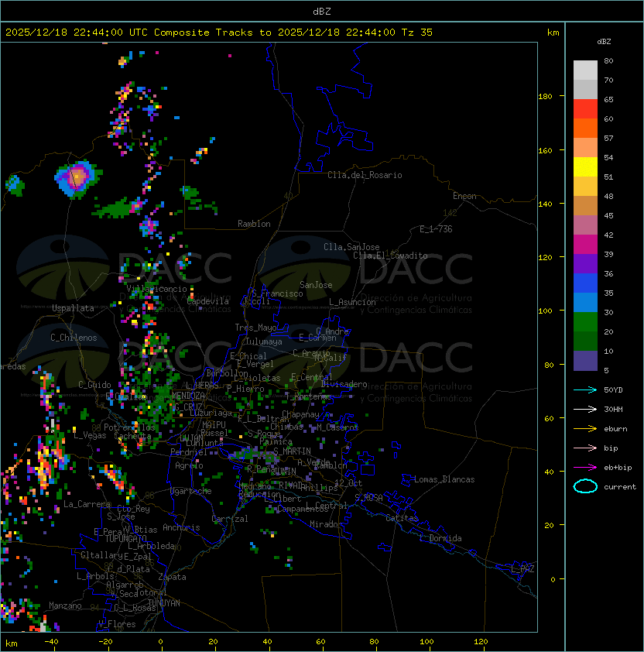This screenshot has width=644, height=652.
Task: Click the yellow eburn arrow legend icon
Action: tap(585, 429)
